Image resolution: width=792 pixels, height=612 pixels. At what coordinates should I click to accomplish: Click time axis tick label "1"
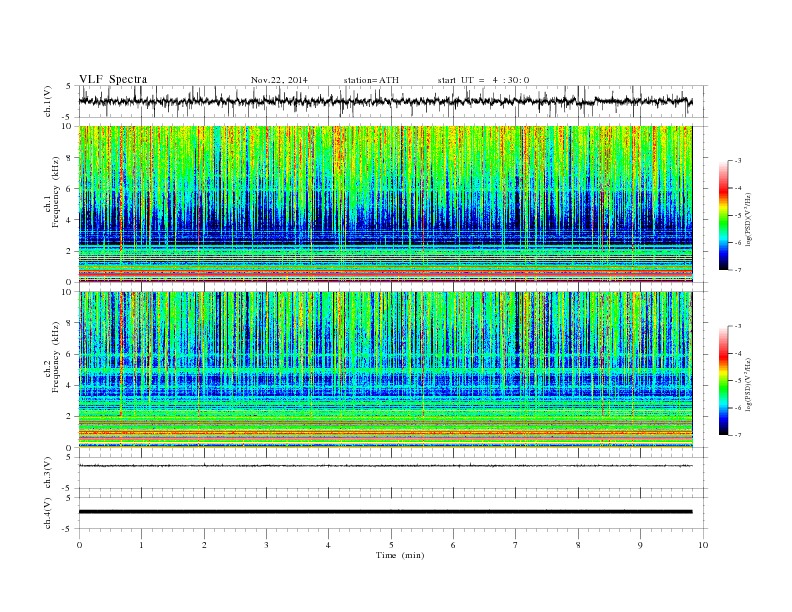click(141, 545)
